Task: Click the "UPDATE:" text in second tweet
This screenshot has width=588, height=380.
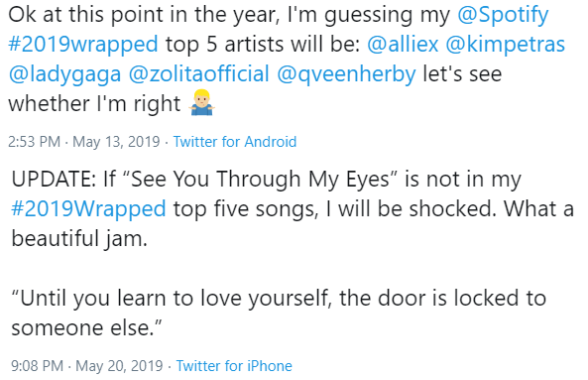Action: click(54, 179)
